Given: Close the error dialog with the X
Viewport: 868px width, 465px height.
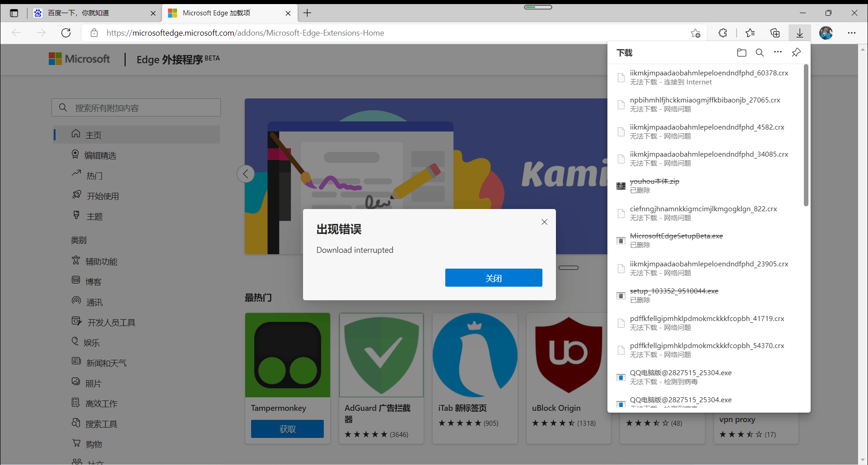Looking at the screenshot, I should [x=544, y=222].
